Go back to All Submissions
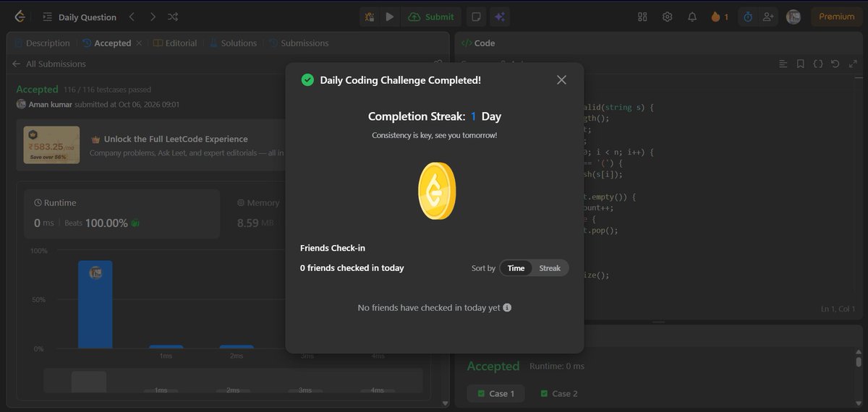 [48, 64]
